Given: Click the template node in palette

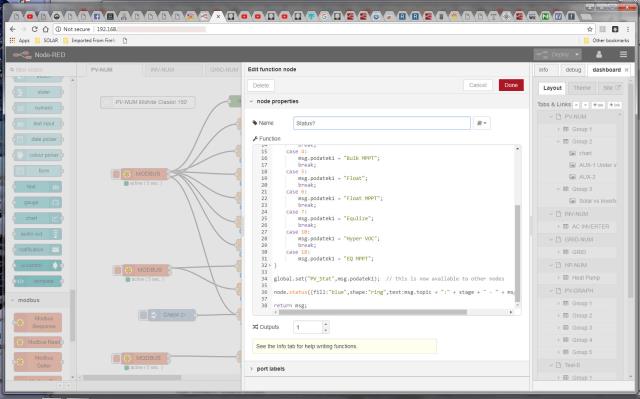Looking at the screenshot, I should pos(38,281).
